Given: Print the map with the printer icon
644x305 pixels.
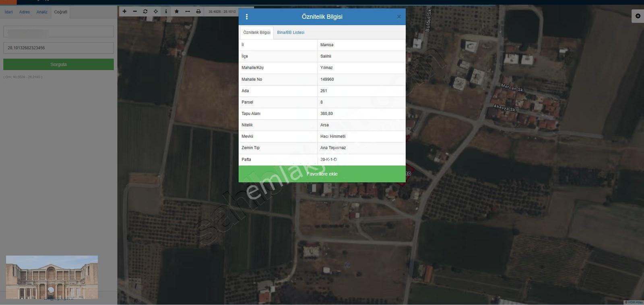Looking at the screenshot, I should [x=198, y=11].
